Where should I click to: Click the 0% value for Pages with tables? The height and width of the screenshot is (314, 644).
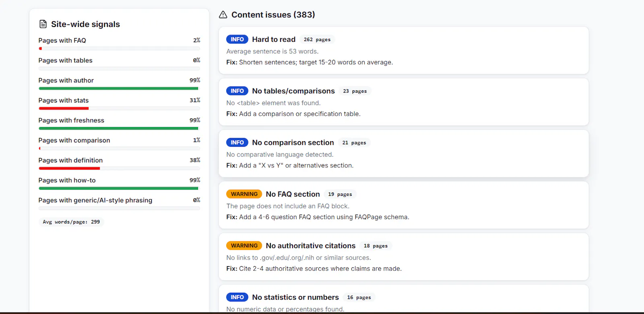coord(196,60)
